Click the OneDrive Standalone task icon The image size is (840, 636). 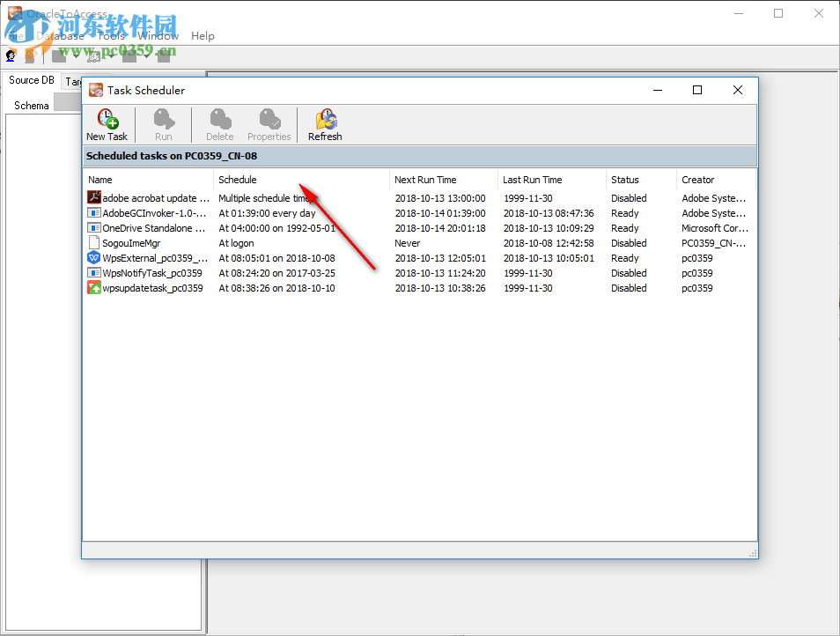pyautogui.click(x=93, y=227)
